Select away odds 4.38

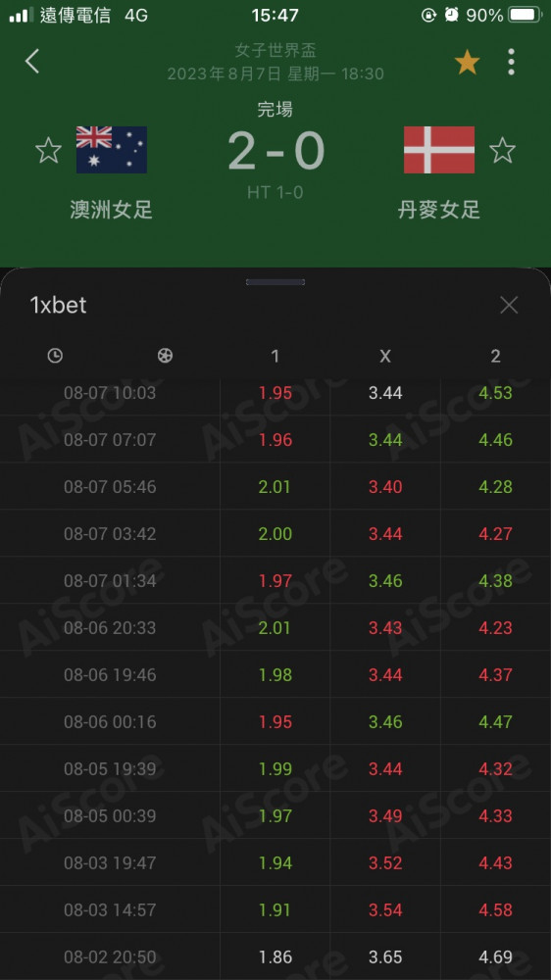[x=495, y=580]
